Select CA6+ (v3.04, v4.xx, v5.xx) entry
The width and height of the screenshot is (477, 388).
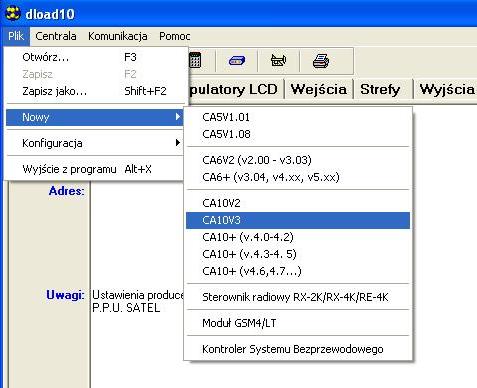(x=298, y=177)
